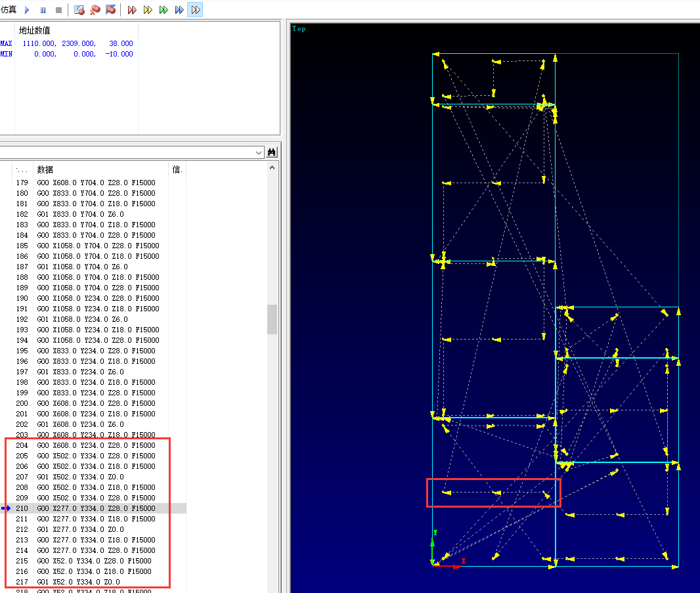Click the 信 column header
The image size is (700, 593).
coord(177,169)
